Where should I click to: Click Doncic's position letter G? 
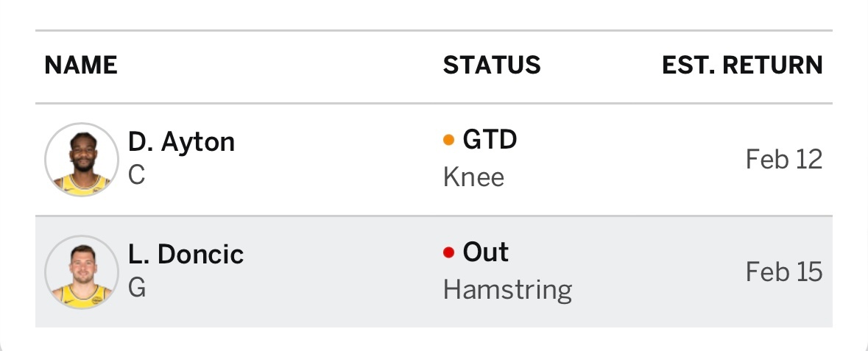pos(137,288)
